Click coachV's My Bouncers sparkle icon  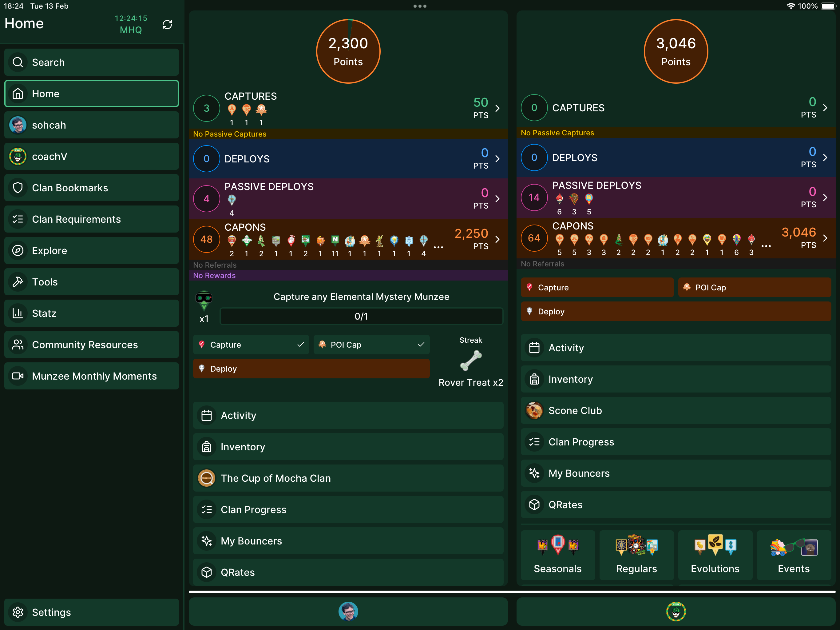[x=534, y=473]
